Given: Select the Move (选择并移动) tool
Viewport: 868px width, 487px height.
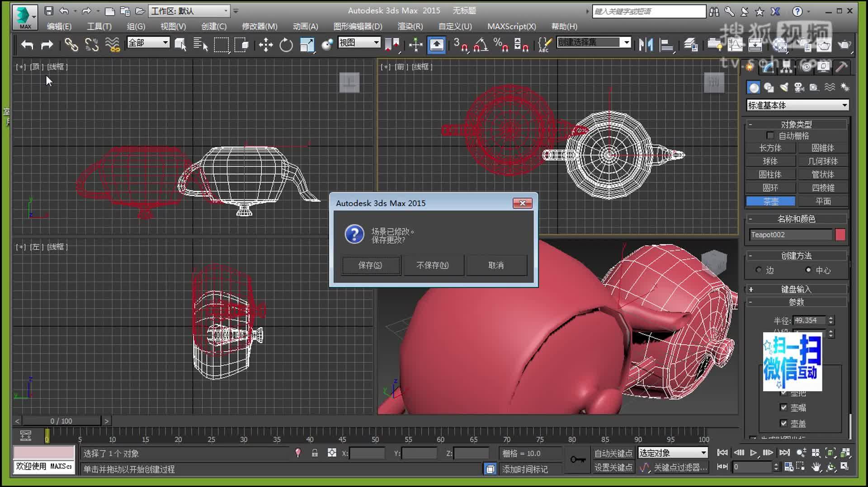Looking at the screenshot, I should click(x=266, y=45).
